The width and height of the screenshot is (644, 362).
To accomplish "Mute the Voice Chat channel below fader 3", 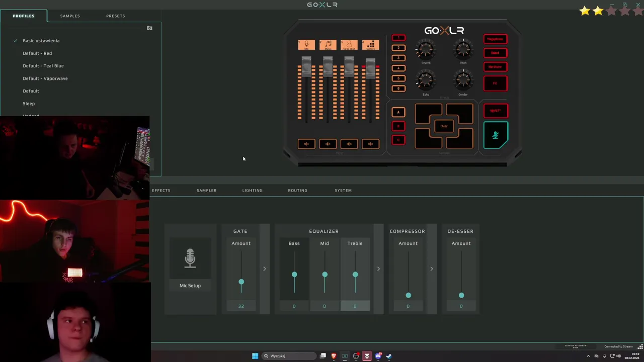I will pyautogui.click(x=349, y=144).
